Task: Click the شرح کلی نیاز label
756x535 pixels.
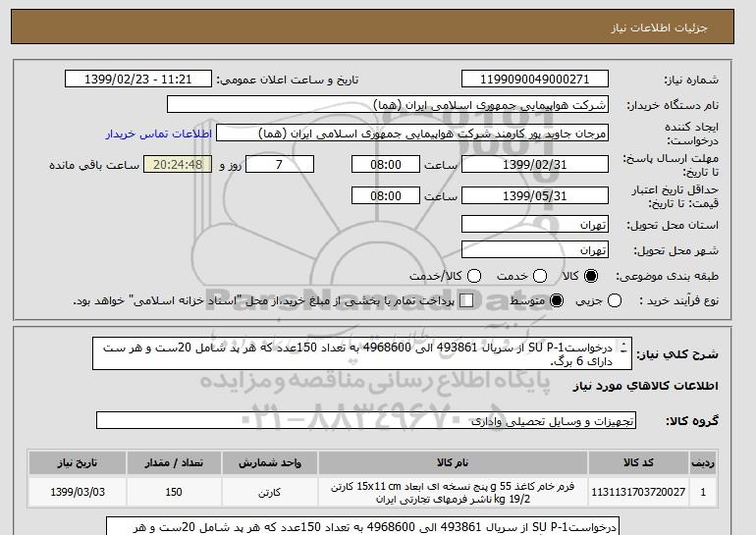Action: [677, 354]
